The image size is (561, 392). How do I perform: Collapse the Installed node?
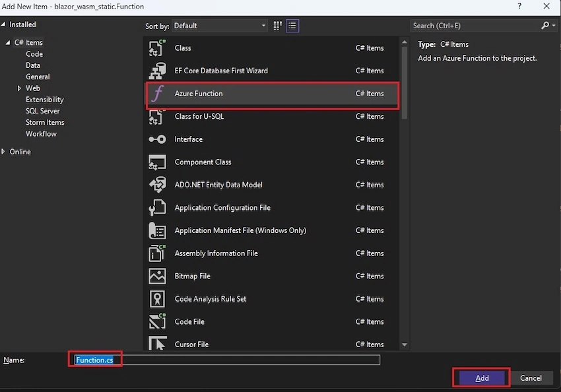(3, 24)
